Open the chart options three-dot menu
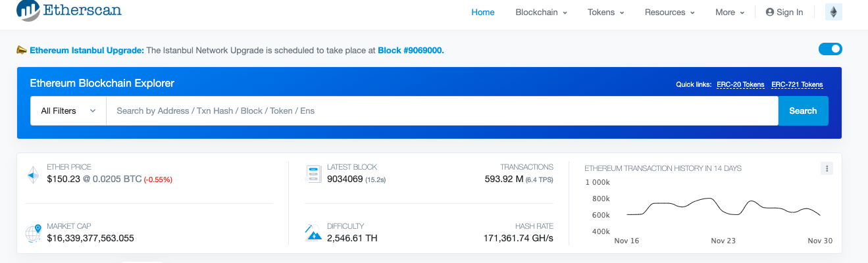The height and width of the screenshot is (263, 868). pyautogui.click(x=827, y=168)
